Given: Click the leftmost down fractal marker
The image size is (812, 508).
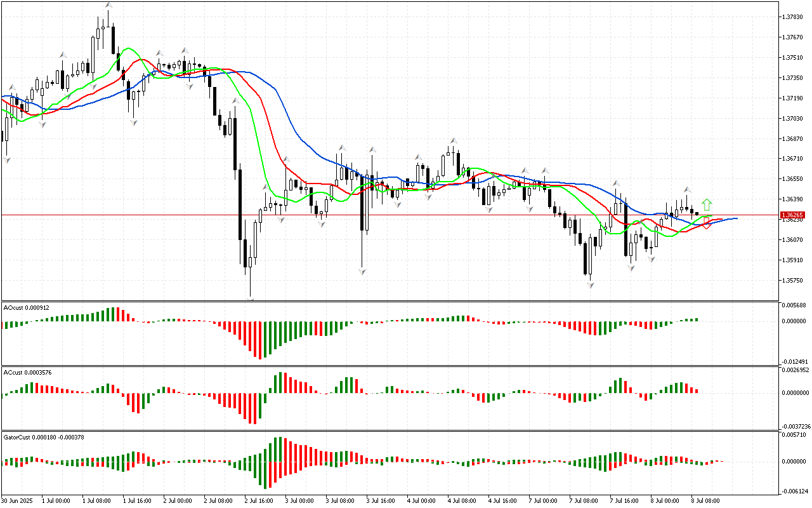Looking at the screenshot, I should point(8,160).
